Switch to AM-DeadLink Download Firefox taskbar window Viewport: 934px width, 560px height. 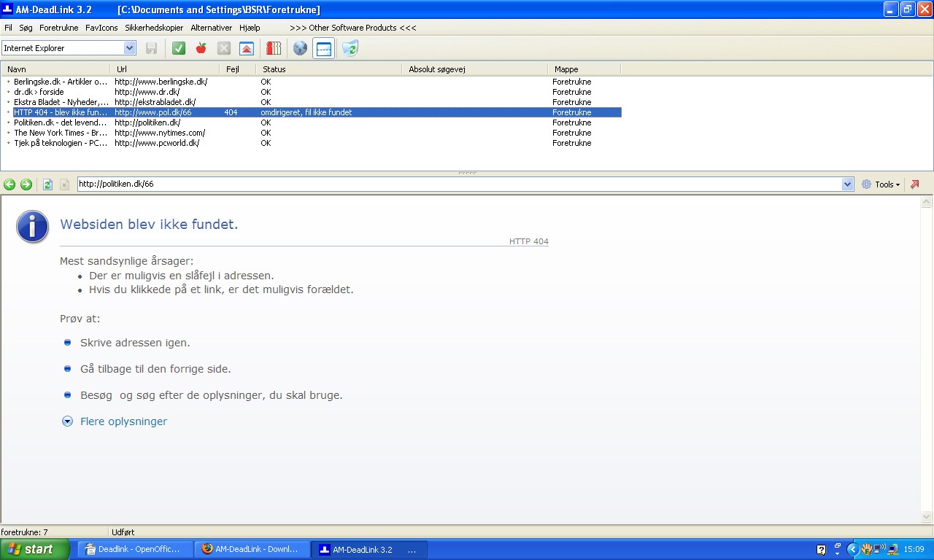pyautogui.click(x=252, y=549)
